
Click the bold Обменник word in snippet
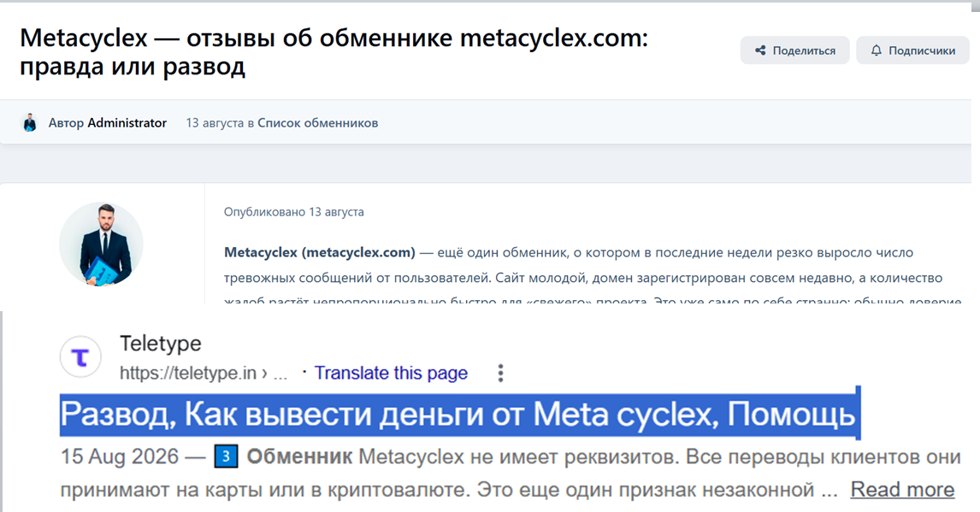pyautogui.click(x=299, y=457)
